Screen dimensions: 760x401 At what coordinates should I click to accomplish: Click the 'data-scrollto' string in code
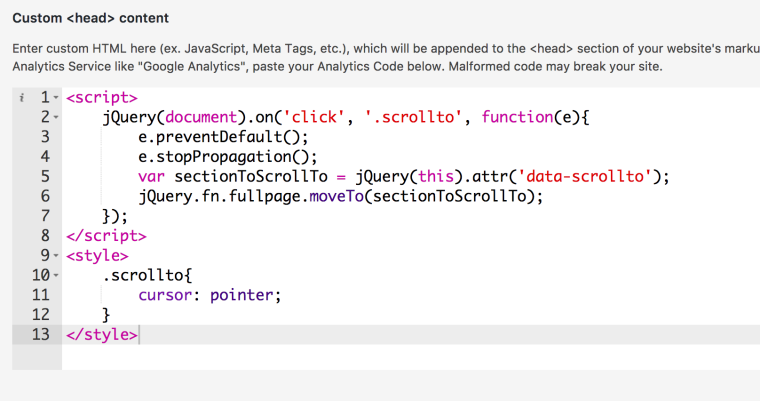tap(584, 177)
